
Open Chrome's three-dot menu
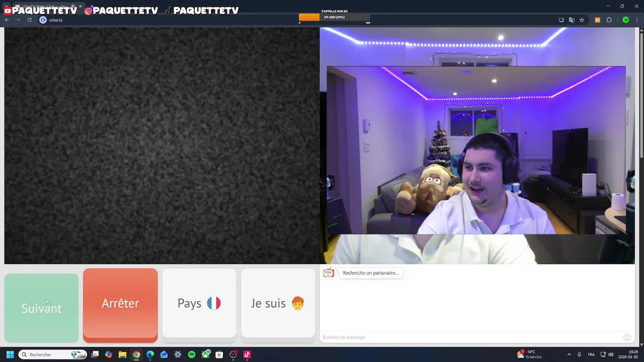click(x=637, y=20)
